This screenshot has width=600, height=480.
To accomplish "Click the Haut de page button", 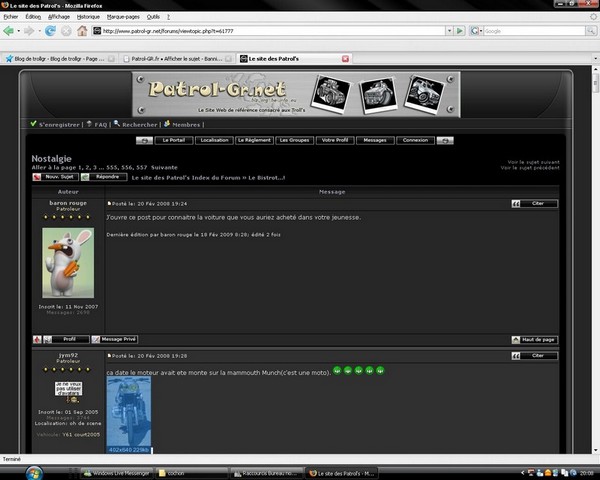I will point(535,340).
